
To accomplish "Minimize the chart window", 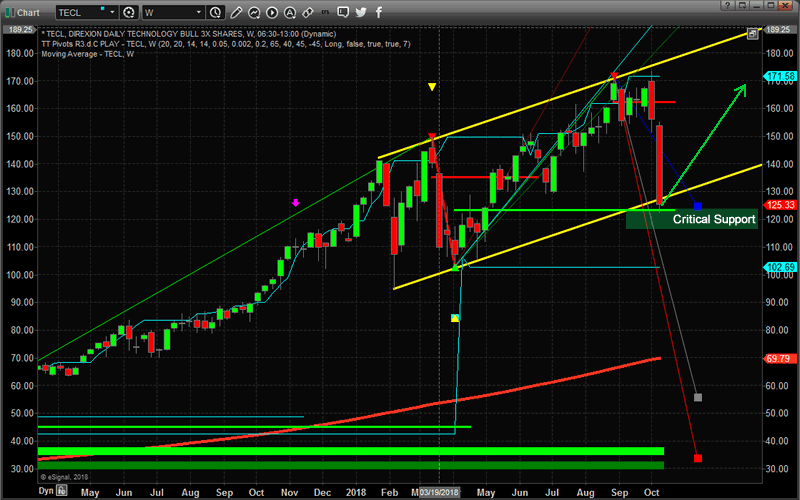I will coord(756,6).
